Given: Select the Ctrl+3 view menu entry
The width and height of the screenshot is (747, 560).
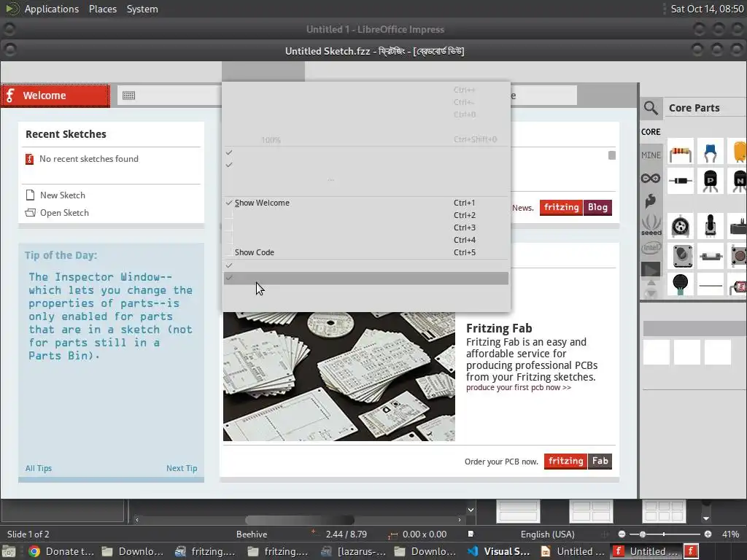Looking at the screenshot, I should (x=366, y=227).
